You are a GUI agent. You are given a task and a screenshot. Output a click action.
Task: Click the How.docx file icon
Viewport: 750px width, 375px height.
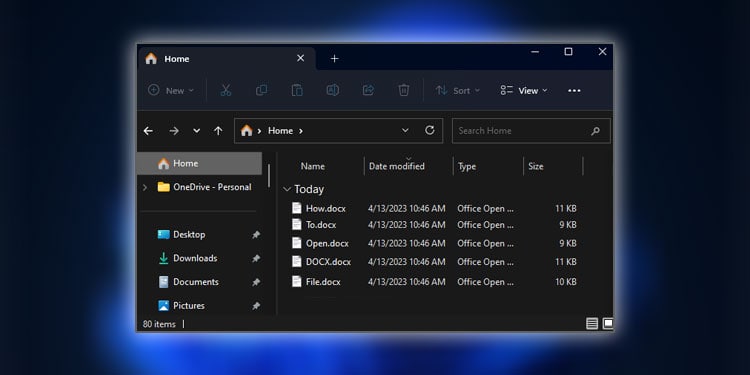[297, 208]
